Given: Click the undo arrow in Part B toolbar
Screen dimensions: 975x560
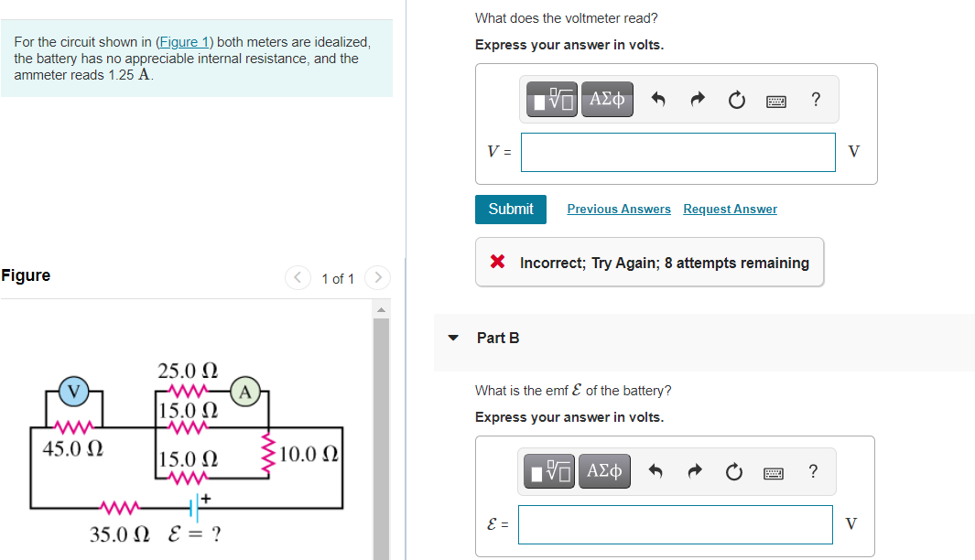Looking at the screenshot, I should 656,471.
